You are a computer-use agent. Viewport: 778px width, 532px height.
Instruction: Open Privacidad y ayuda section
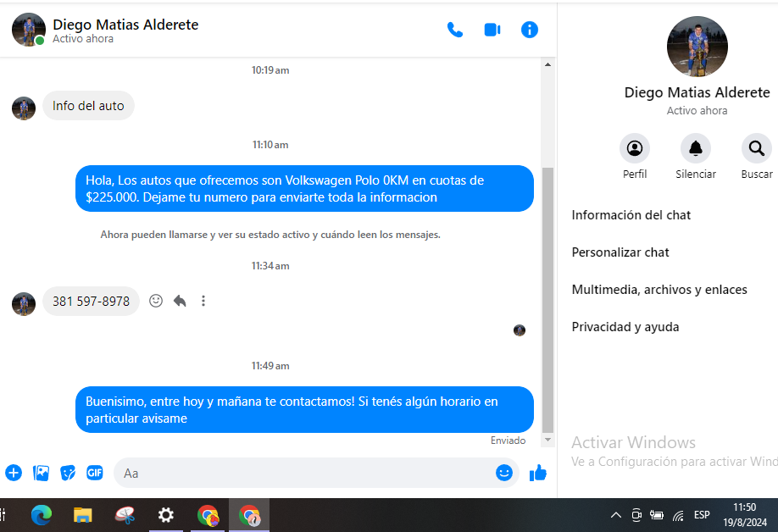(625, 327)
